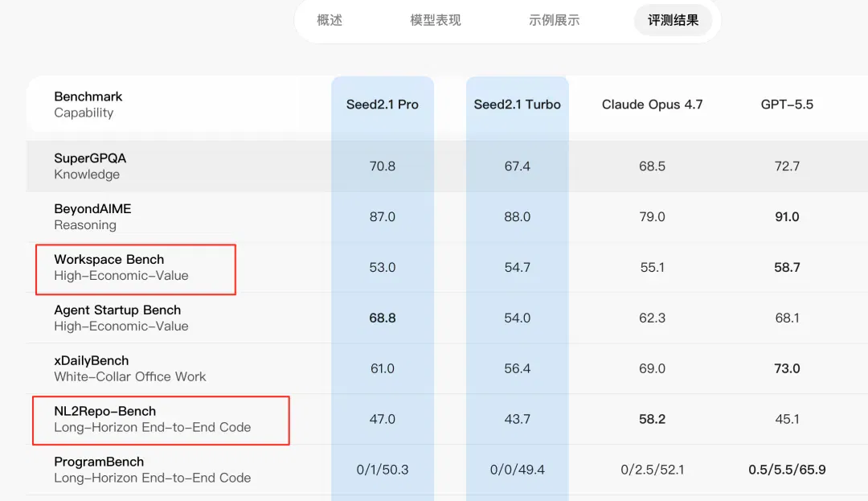
Task: Click ProgramBench value 0/2.5/52.1
Action: [652, 470]
